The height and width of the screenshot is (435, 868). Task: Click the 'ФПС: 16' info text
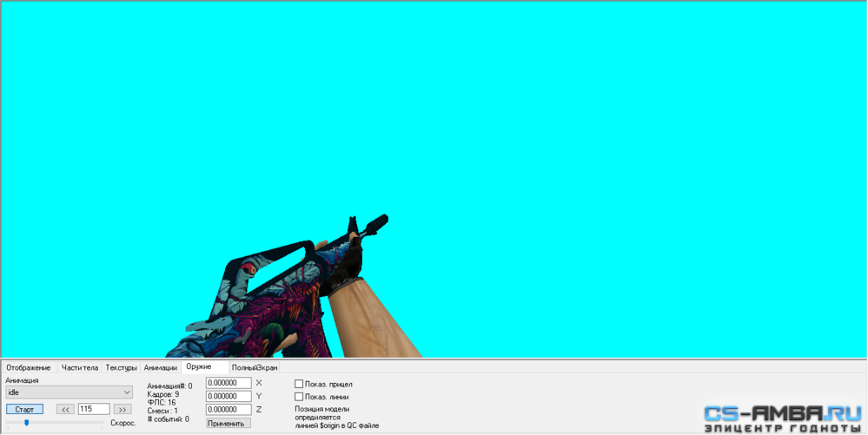[162, 403]
